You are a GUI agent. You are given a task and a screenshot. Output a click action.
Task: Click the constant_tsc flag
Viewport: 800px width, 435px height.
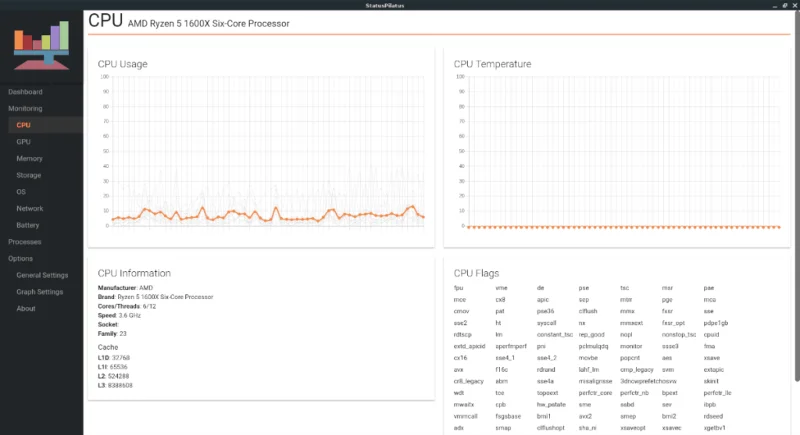(555, 335)
